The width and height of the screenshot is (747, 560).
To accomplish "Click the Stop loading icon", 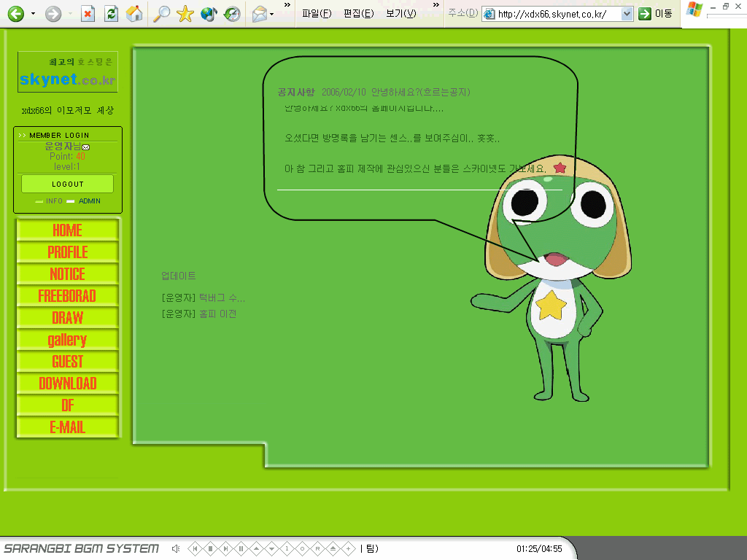I will [88, 14].
